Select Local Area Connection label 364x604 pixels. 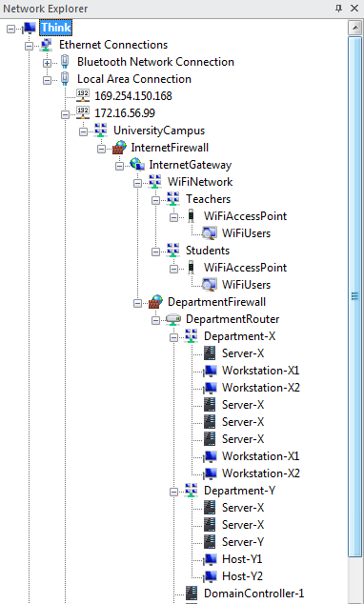pyautogui.click(x=134, y=79)
